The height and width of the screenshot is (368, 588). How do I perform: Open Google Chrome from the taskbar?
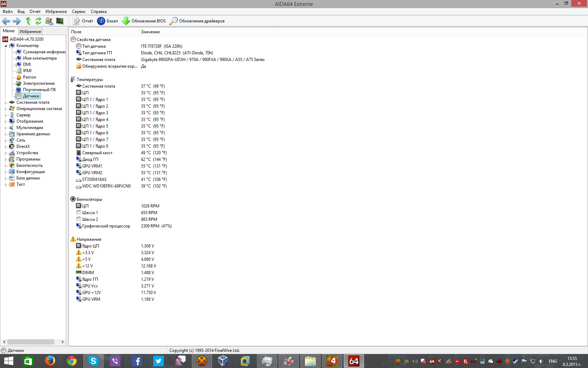click(x=72, y=361)
